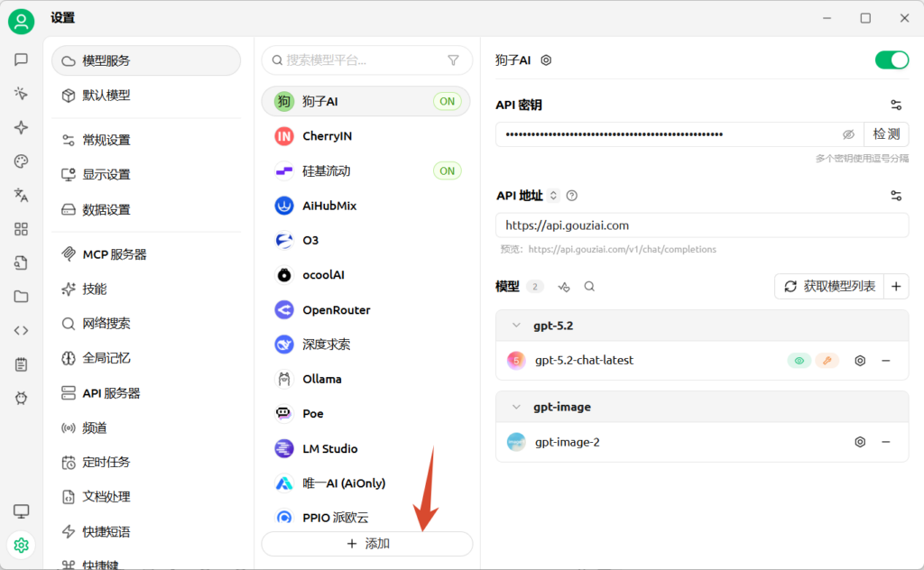Search models with the magnifier icon
Screen dimensions: 924x570
589,287
